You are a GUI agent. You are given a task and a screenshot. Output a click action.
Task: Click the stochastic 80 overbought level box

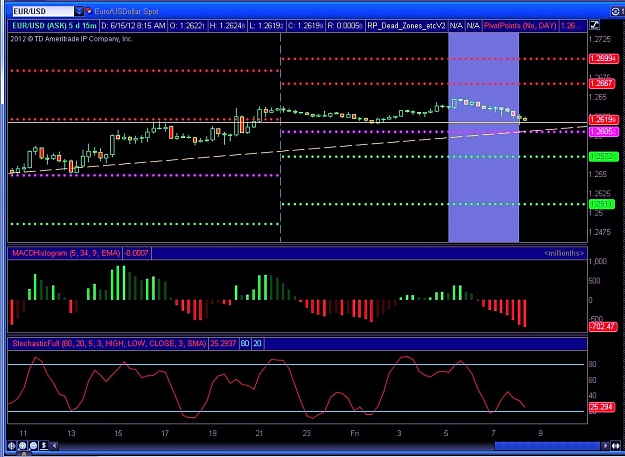tap(245, 343)
